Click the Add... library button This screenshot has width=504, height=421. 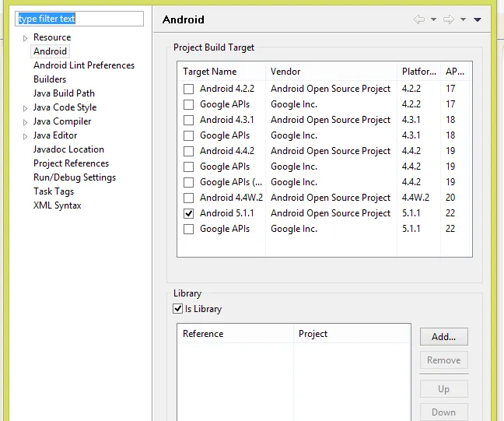click(x=443, y=337)
